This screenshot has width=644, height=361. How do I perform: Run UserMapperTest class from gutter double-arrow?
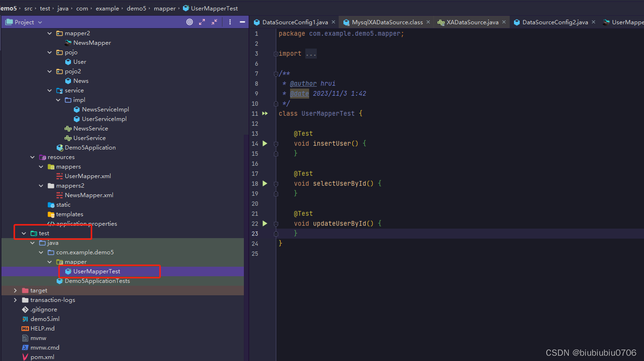pos(265,113)
